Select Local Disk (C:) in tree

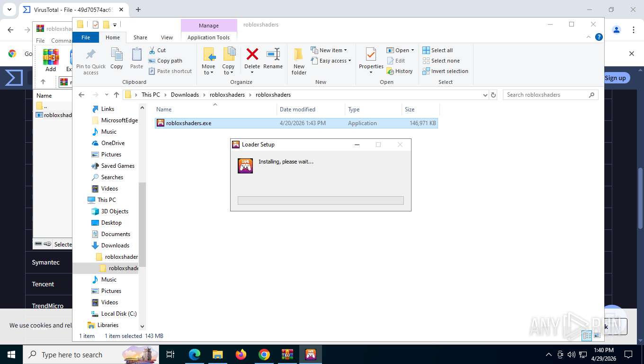click(119, 314)
